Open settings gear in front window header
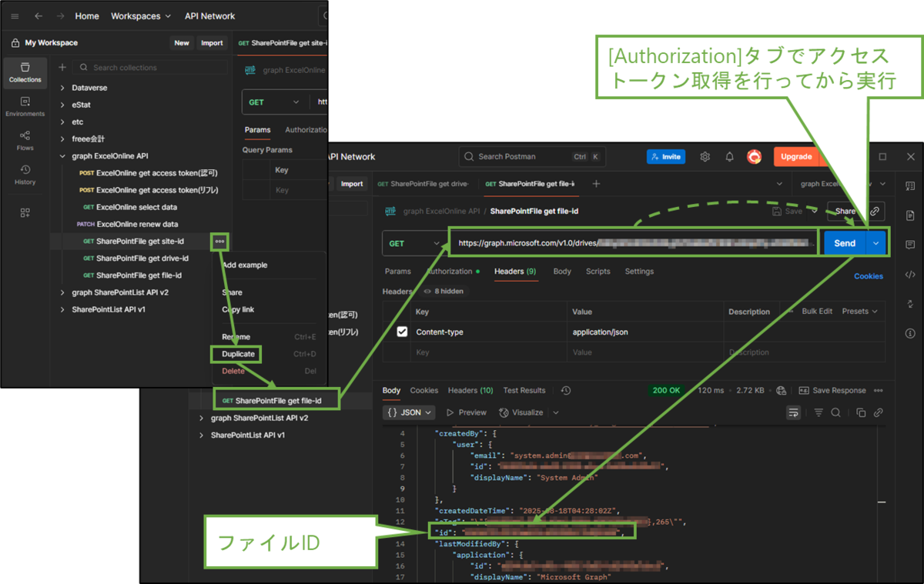This screenshot has height=584, width=924. click(x=705, y=157)
